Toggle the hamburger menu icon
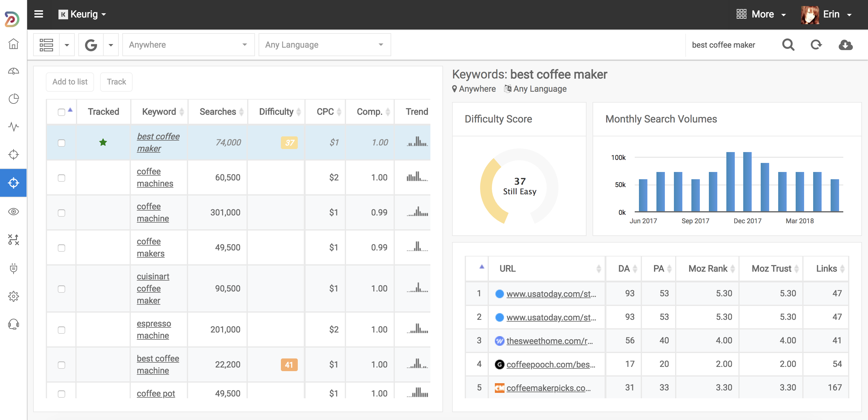This screenshot has width=868, height=420. tap(39, 14)
